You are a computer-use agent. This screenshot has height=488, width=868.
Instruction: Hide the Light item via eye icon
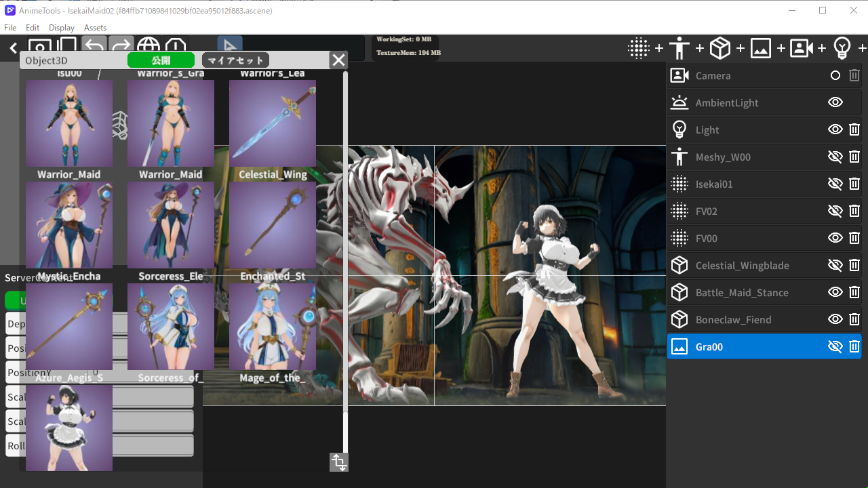tap(835, 129)
